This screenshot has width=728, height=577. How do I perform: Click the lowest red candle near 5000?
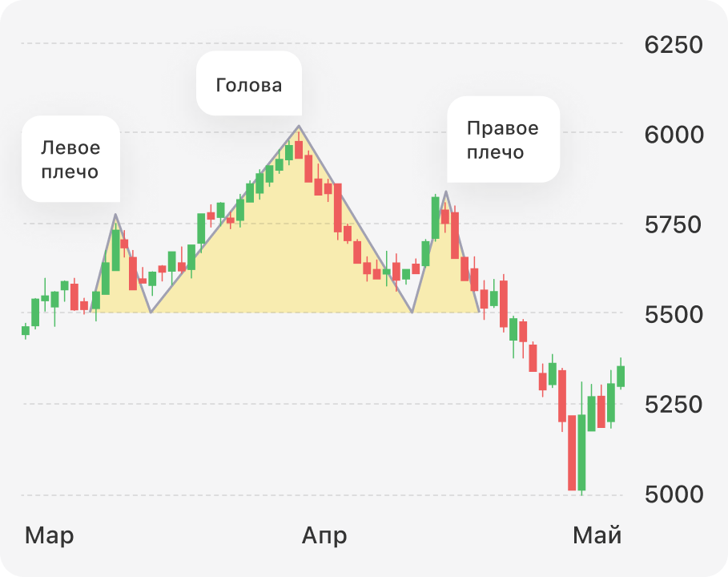pos(572,453)
